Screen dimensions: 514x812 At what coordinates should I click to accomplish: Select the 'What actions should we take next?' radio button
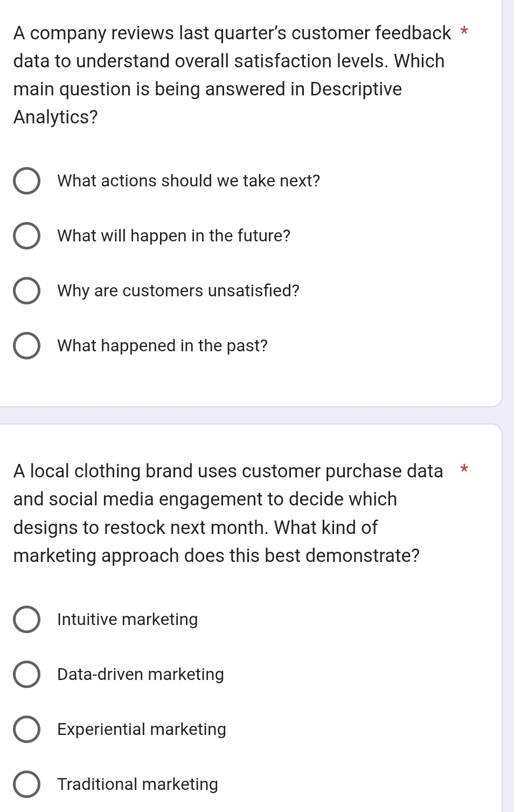click(x=26, y=181)
